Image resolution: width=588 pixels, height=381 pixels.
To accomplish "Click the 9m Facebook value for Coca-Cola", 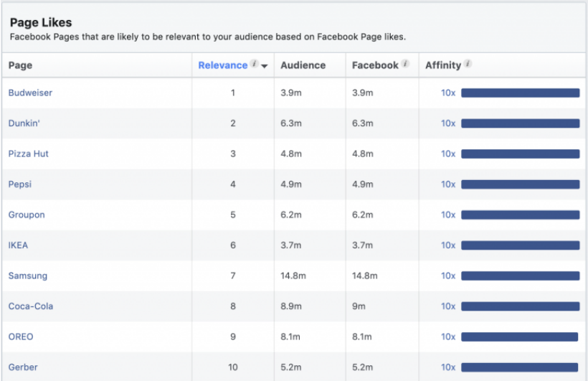I will (x=359, y=306).
